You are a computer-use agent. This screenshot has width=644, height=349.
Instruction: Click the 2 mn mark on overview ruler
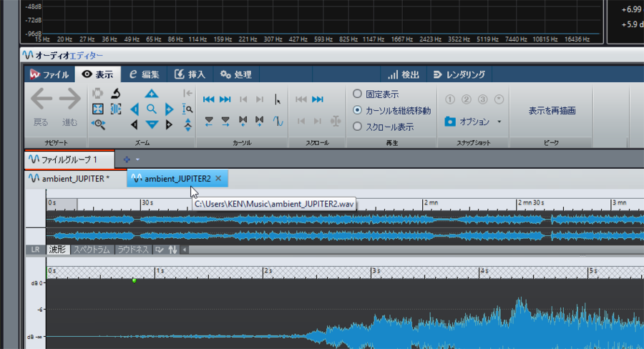[431, 203]
